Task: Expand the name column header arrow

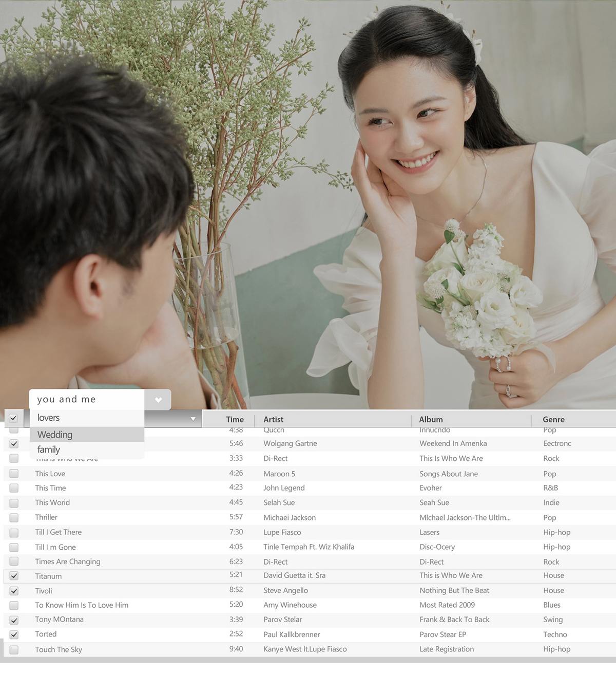Action: coord(193,419)
